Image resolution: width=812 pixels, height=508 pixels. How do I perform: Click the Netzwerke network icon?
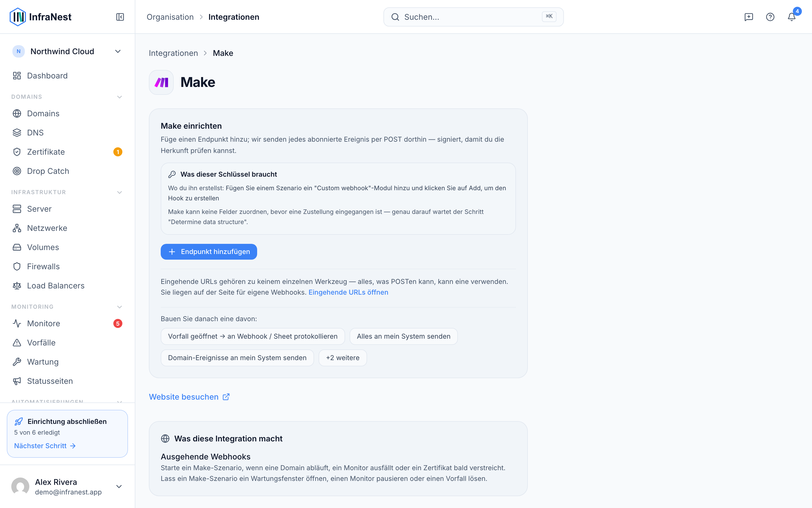point(17,228)
